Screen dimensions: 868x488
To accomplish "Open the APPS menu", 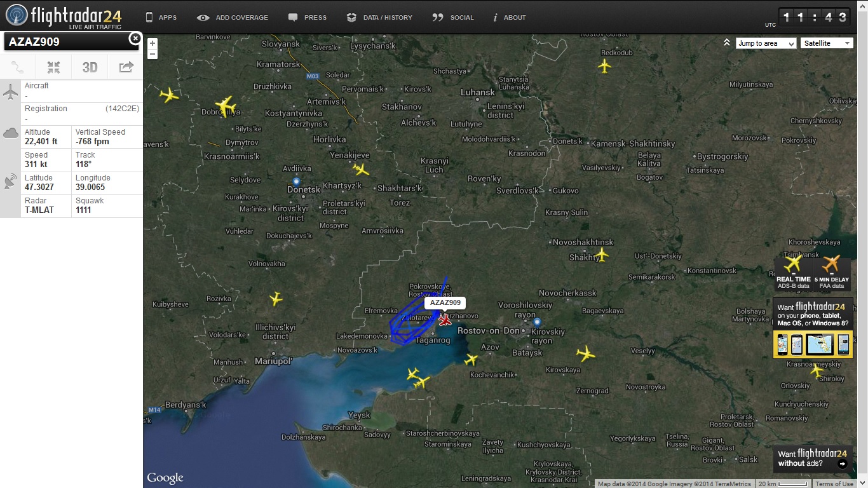I will pyautogui.click(x=161, y=17).
